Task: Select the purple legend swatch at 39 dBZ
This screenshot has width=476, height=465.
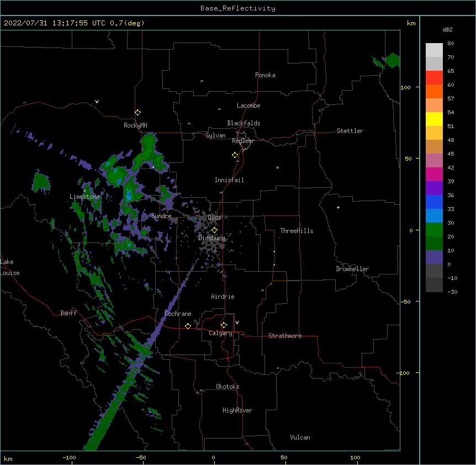Action: pyautogui.click(x=434, y=188)
